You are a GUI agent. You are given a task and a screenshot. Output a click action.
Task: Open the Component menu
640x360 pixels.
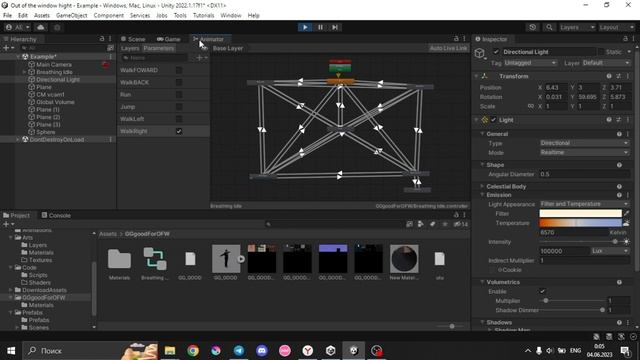[x=109, y=16]
